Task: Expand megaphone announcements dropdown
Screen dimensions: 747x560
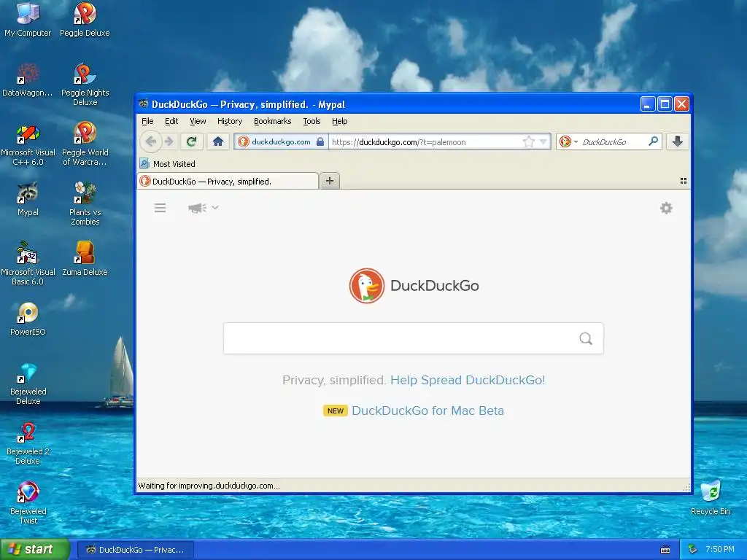Action: [x=204, y=208]
